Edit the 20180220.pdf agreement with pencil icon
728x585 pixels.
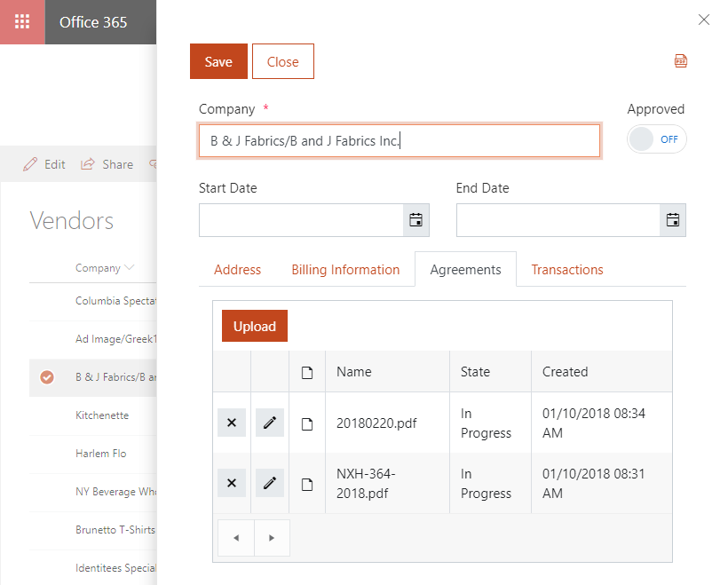(x=270, y=423)
